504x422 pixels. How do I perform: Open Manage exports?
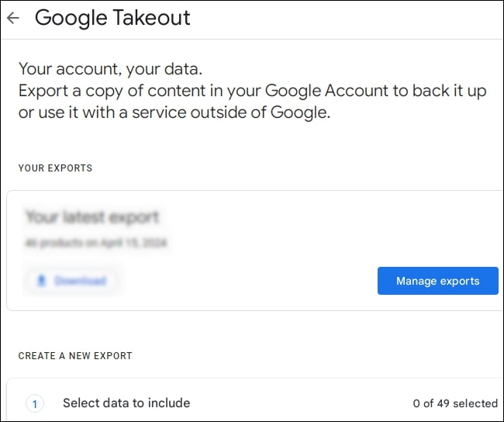pos(437,281)
